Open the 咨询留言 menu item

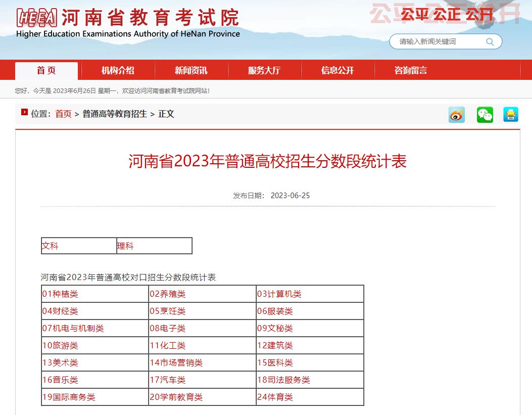click(411, 70)
